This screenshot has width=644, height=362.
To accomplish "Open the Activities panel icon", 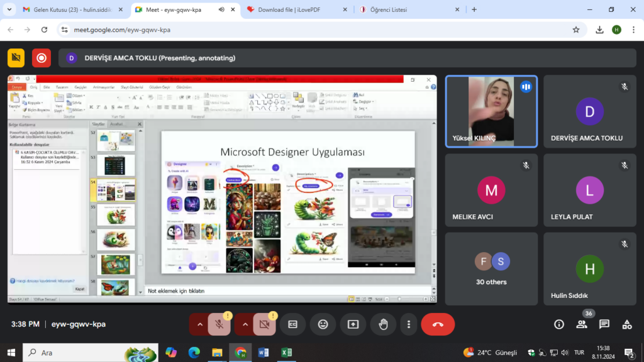I will [x=627, y=324].
